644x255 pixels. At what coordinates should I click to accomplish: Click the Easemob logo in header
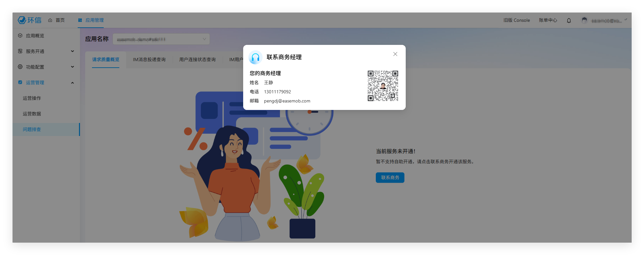(30, 20)
